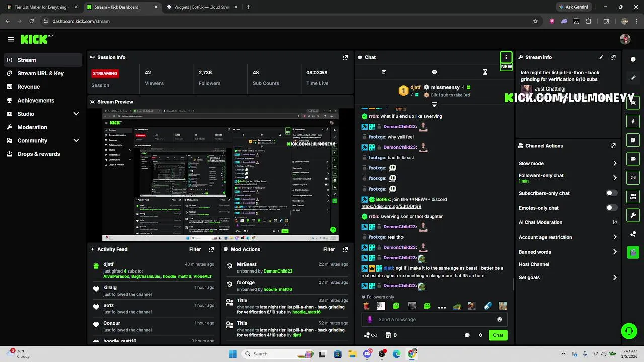Image resolution: width=644 pixels, height=362 pixels.
Task: Toggle Emotes-only chat switch
Action: tap(611, 208)
